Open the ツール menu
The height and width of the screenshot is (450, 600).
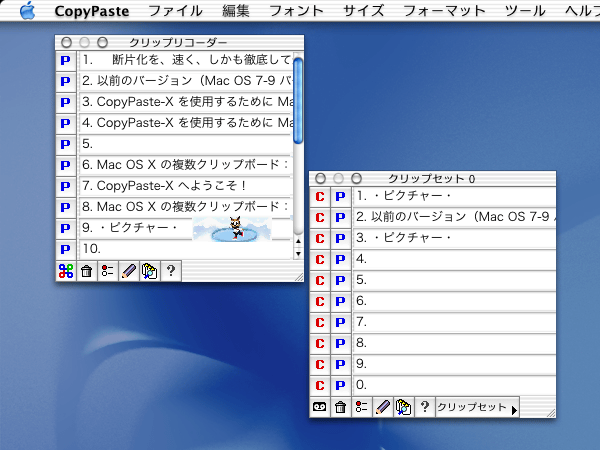525,11
